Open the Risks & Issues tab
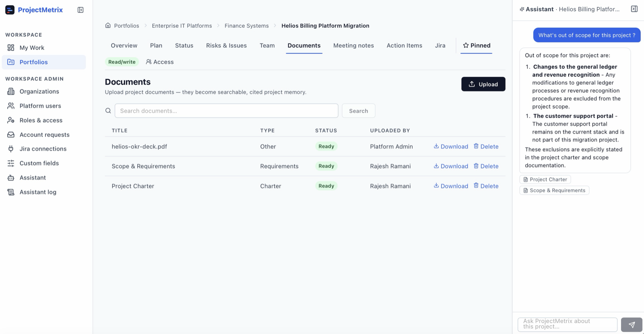The height and width of the screenshot is (334, 644). (x=227, y=45)
